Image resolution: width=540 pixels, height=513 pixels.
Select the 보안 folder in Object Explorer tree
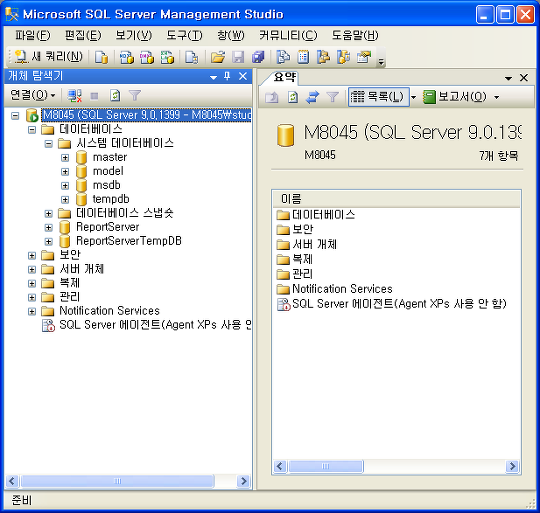tap(70, 255)
